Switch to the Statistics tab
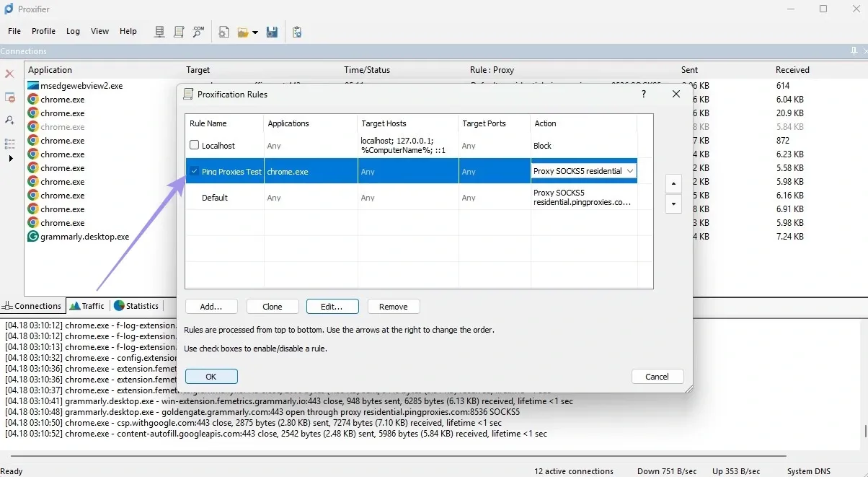Viewport: 868px width, 477px height. [136, 306]
